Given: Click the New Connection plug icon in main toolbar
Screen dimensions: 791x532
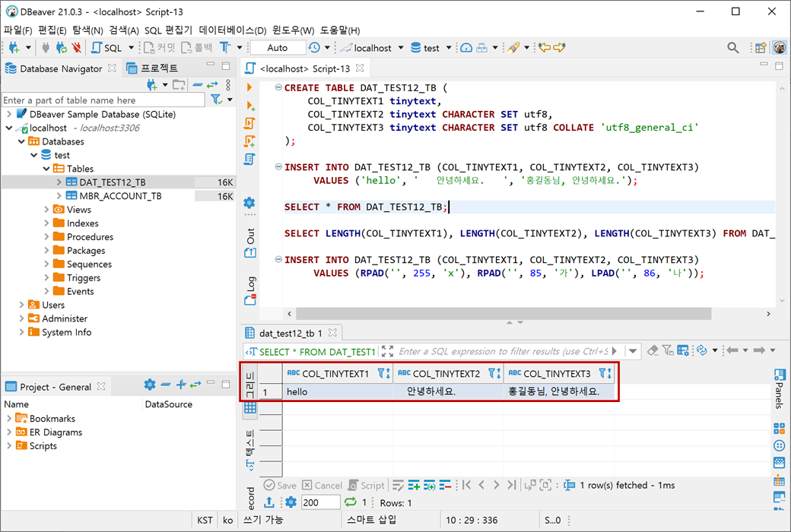Looking at the screenshot, I should point(14,48).
